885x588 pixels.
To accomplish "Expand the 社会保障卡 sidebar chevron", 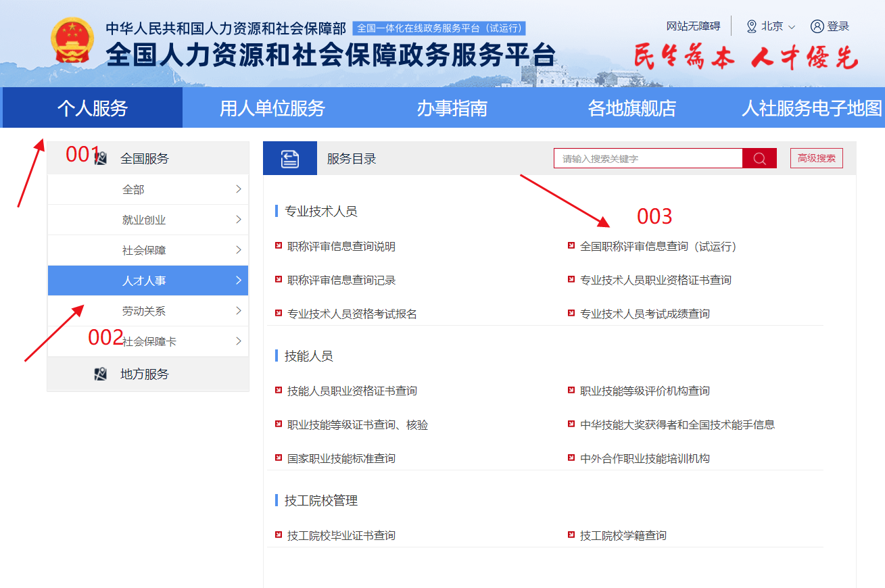I will click(238, 341).
